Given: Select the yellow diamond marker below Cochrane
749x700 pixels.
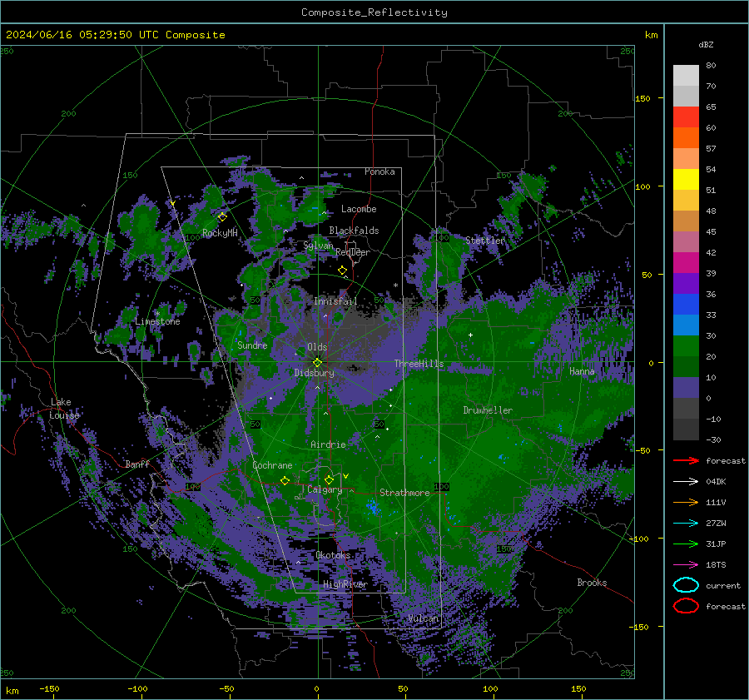Looking at the screenshot, I should 285,480.
